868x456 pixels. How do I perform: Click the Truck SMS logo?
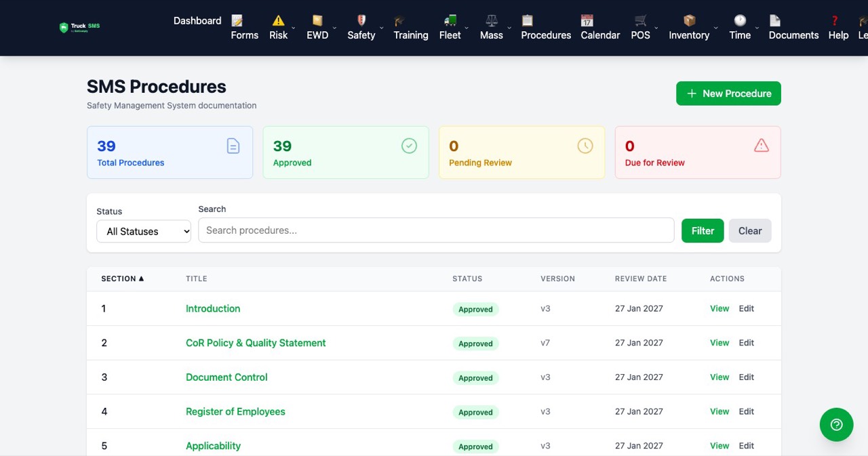79,28
